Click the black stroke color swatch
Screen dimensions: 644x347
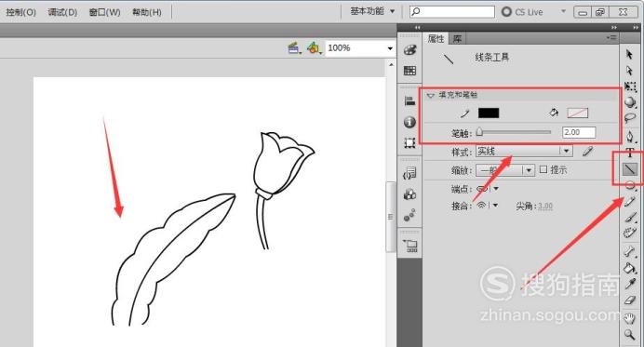tap(489, 113)
